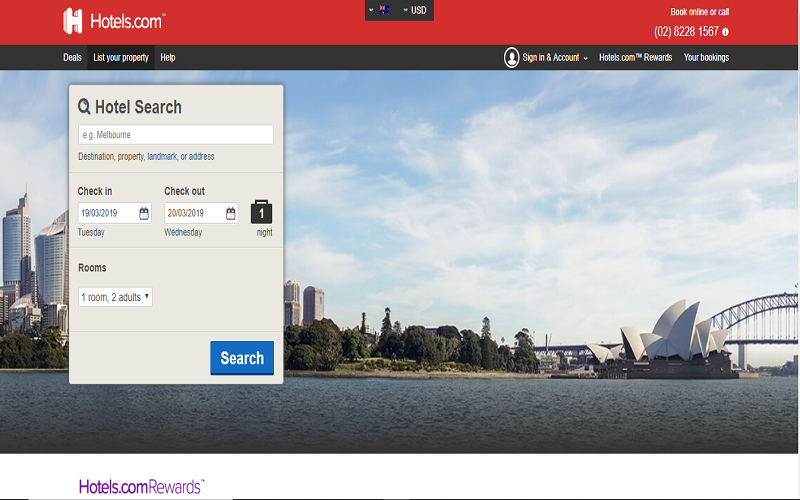Image resolution: width=800 pixels, height=500 pixels.
Task: Click the Hotel Search magnifier icon
Action: (x=84, y=107)
